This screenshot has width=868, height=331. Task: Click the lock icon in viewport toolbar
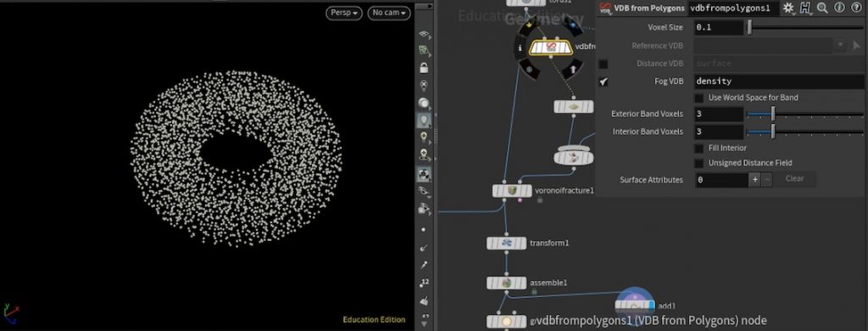[424, 68]
